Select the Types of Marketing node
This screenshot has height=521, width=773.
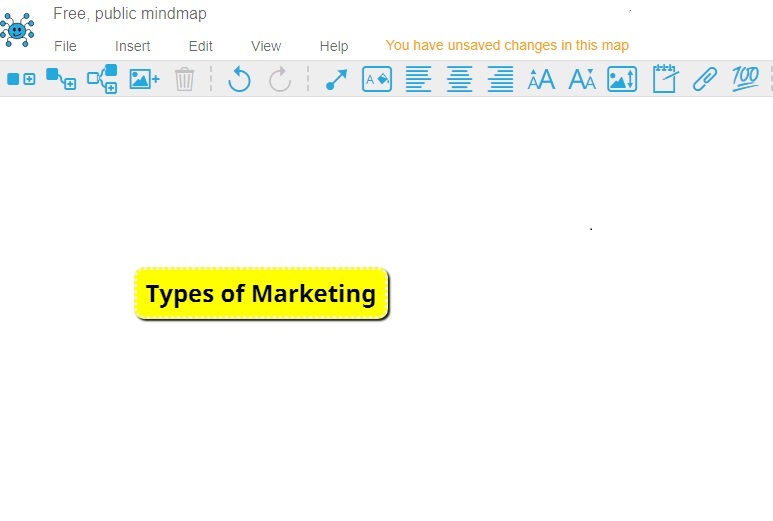[261, 294]
